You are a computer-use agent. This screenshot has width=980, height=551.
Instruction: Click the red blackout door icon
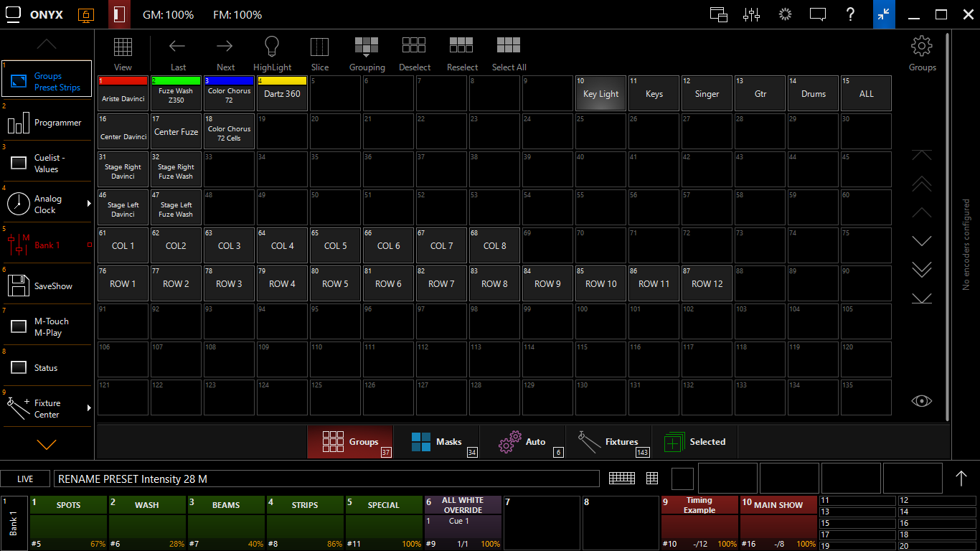pyautogui.click(x=120, y=14)
